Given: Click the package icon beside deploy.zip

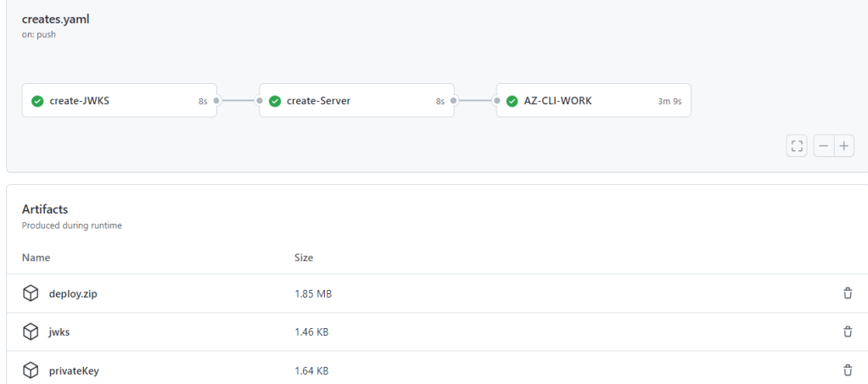Looking at the screenshot, I should point(31,293).
